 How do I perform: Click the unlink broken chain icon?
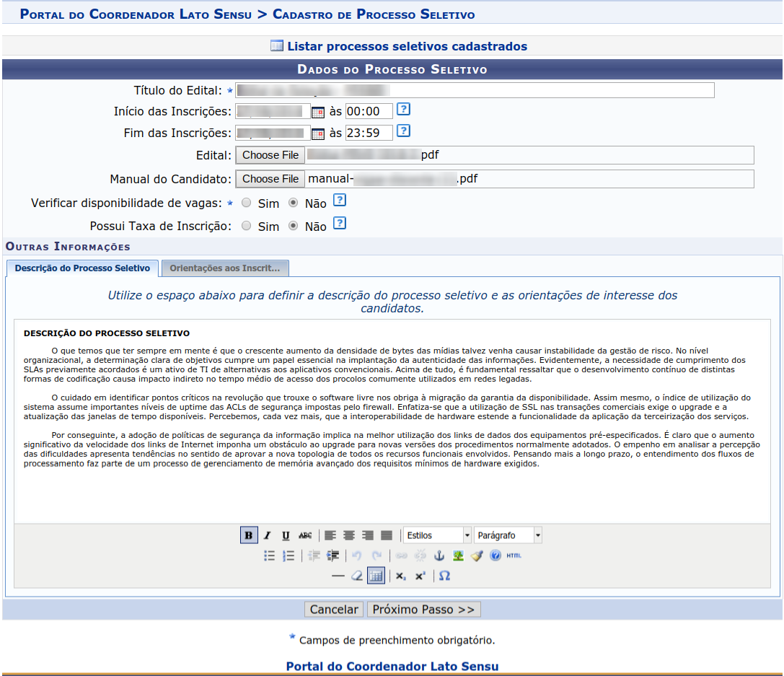click(420, 556)
